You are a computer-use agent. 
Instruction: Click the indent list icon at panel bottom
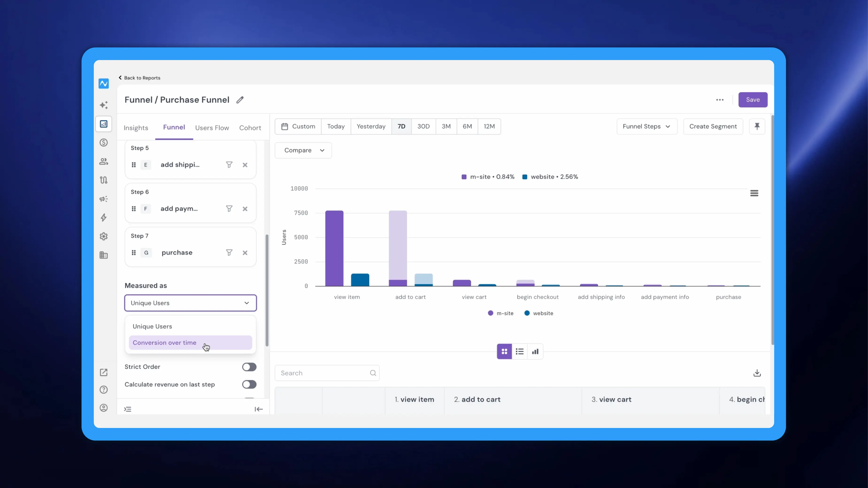click(x=127, y=409)
